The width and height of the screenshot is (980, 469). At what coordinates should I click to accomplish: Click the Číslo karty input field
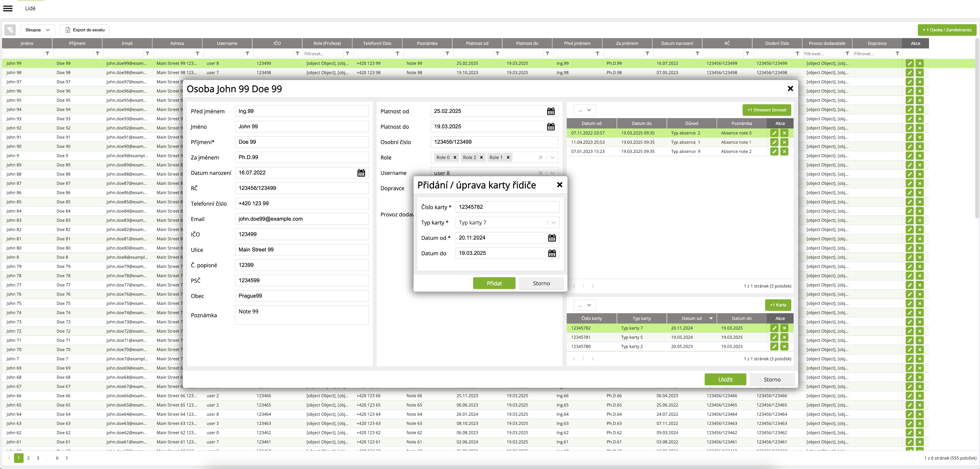click(x=507, y=207)
